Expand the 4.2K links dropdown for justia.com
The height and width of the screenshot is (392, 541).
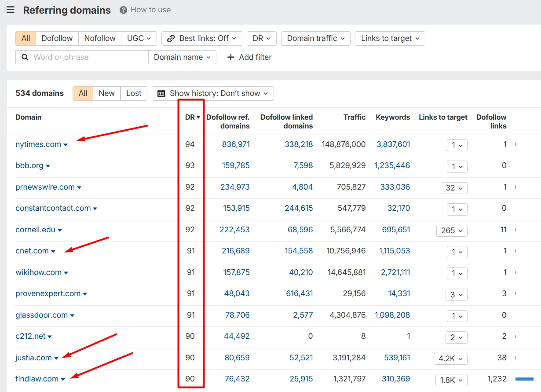coord(450,359)
